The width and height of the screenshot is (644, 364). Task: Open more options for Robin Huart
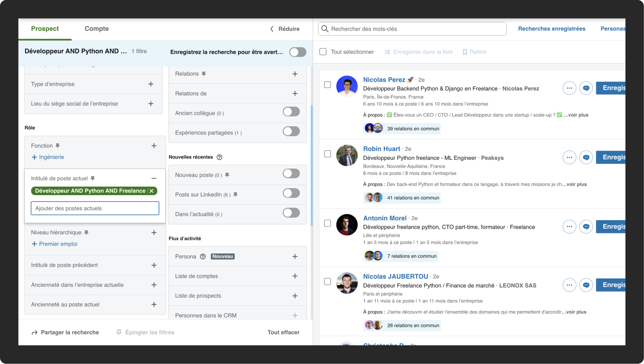(x=569, y=157)
